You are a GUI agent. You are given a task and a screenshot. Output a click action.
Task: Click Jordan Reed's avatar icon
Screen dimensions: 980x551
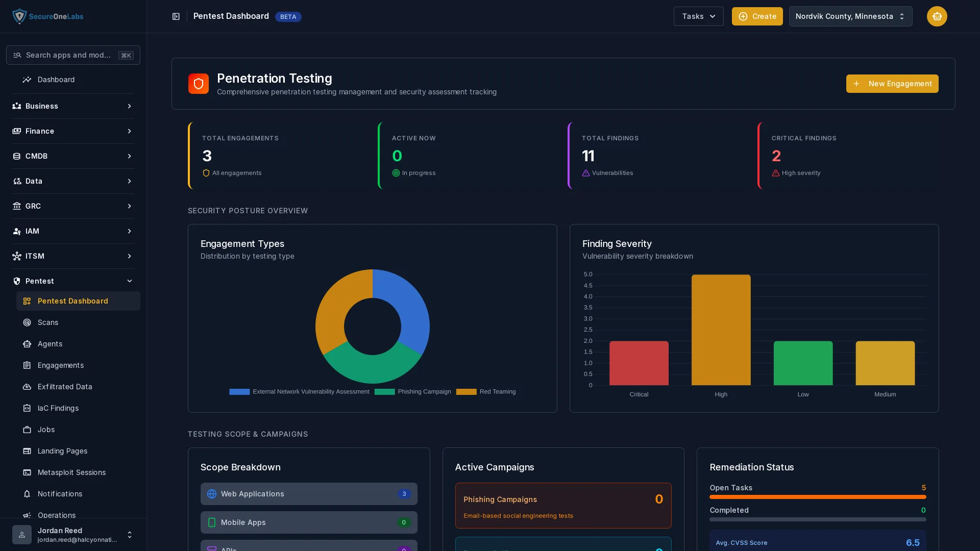coord(22,535)
